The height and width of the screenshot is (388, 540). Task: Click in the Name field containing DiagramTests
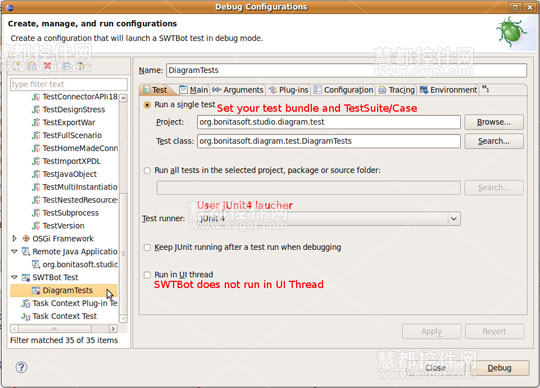pyautogui.click(x=346, y=70)
